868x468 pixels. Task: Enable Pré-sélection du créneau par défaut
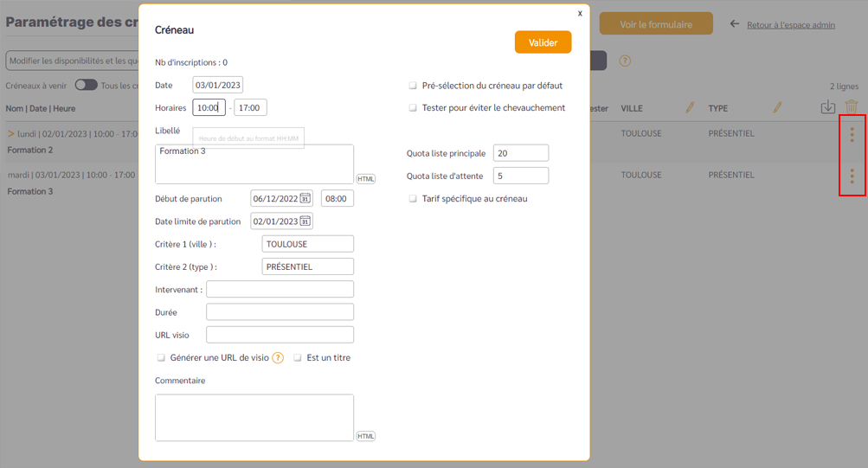point(414,87)
